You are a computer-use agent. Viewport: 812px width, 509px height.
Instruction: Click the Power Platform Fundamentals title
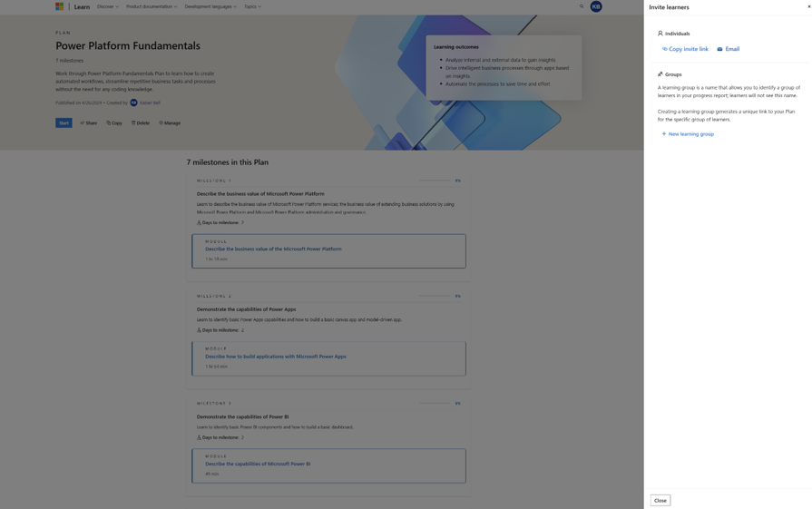coord(128,45)
